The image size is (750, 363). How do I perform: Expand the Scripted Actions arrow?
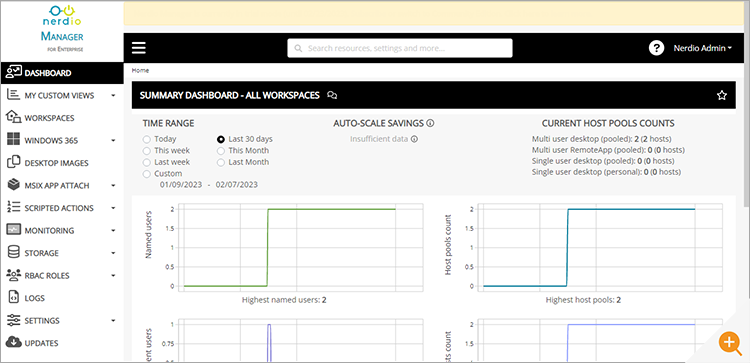coord(113,208)
